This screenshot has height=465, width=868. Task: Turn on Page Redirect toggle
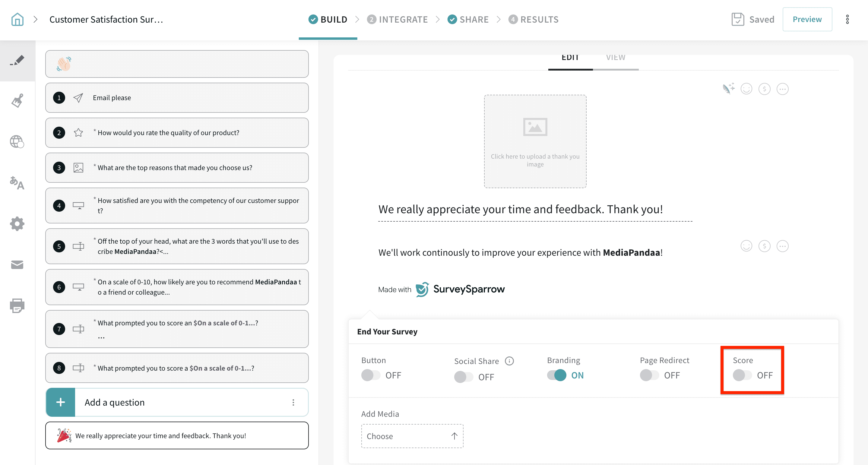pos(649,375)
